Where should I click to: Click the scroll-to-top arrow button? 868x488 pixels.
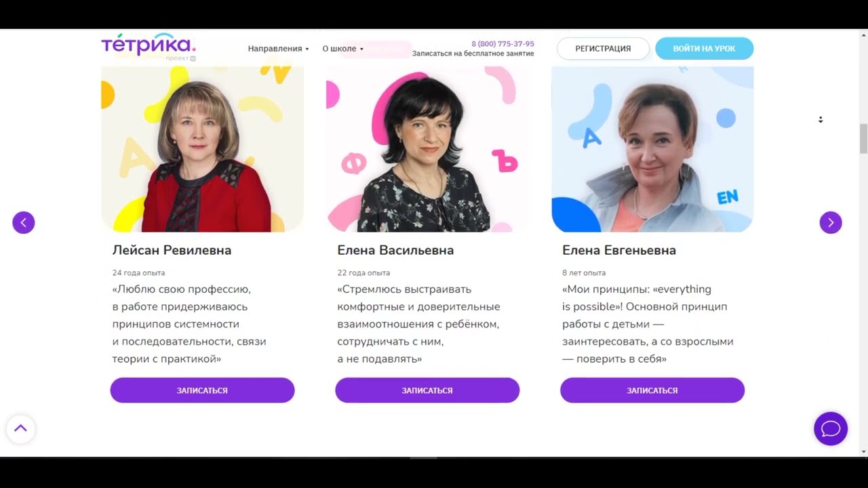click(x=20, y=428)
